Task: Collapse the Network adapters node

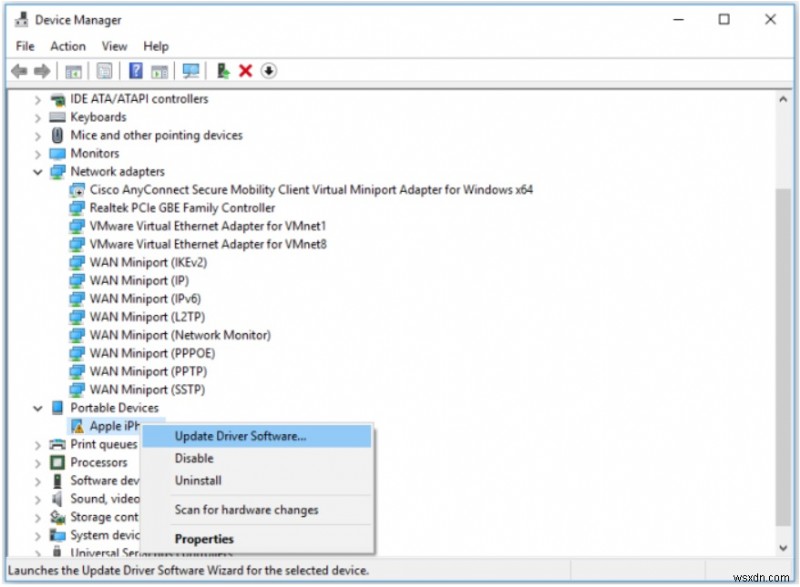Action: tap(38, 172)
